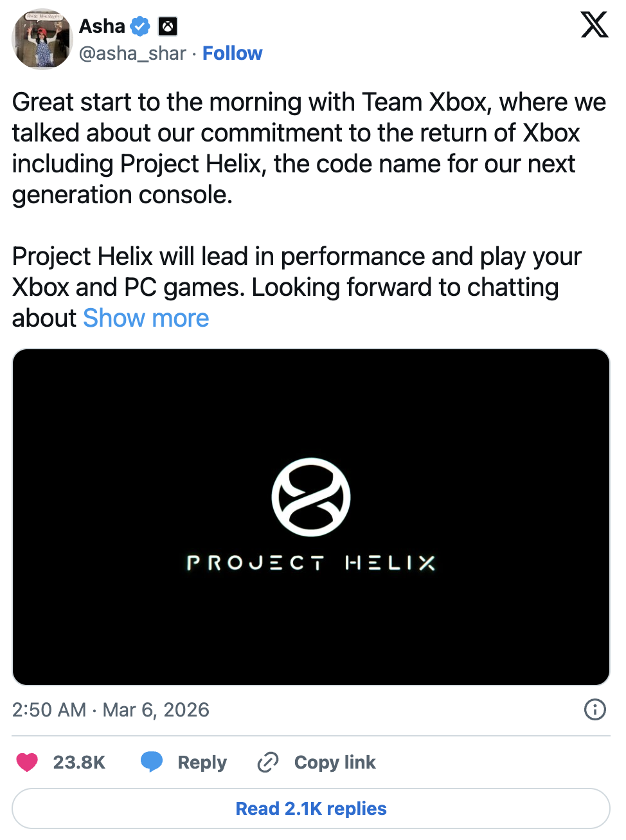Like the tweet with the heart icon

(x=27, y=762)
